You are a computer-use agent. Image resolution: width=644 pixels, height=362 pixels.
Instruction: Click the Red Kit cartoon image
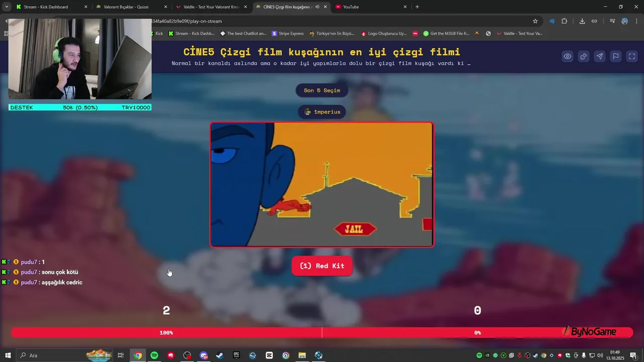click(x=322, y=185)
